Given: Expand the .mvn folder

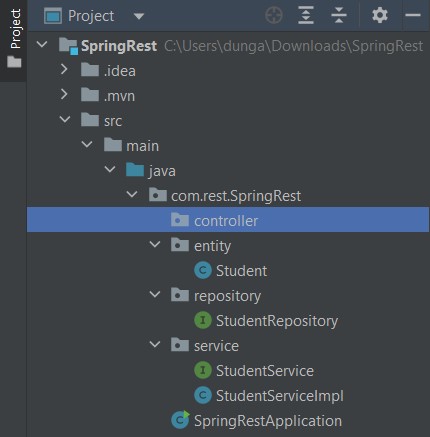Looking at the screenshot, I should click(64, 95).
